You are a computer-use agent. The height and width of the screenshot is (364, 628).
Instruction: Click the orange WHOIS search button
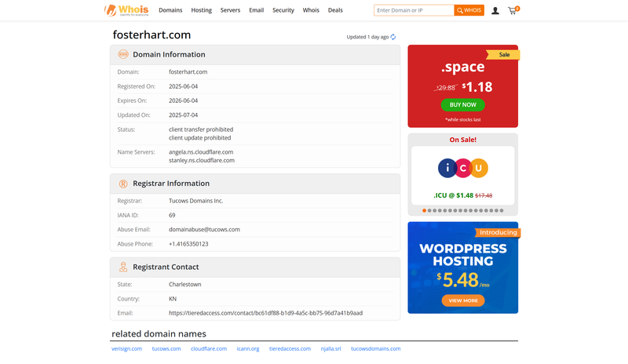coord(469,10)
